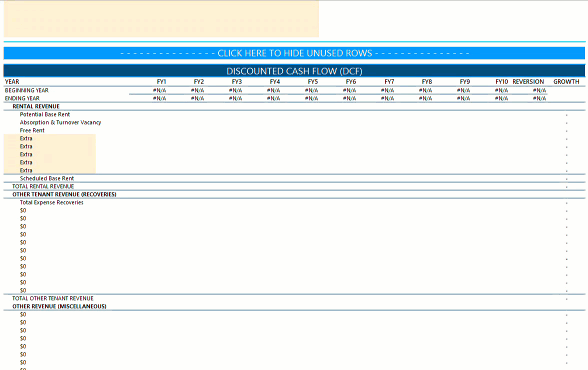Screen dimensions: 588x370
Task: Click the Growth dash in Total Rental Revenue row
Action: [x=566, y=186]
